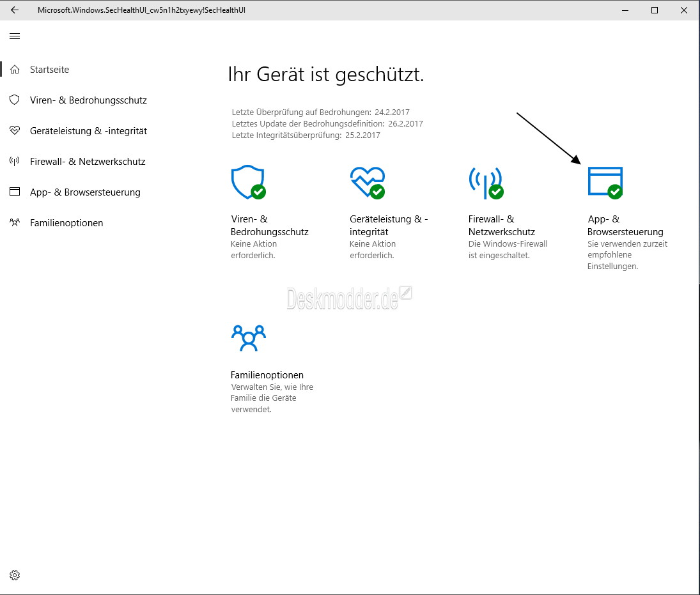Click 'Keine Aktion erforderlich.' under Geräteleistung
700x595 pixels.
[x=372, y=249]
